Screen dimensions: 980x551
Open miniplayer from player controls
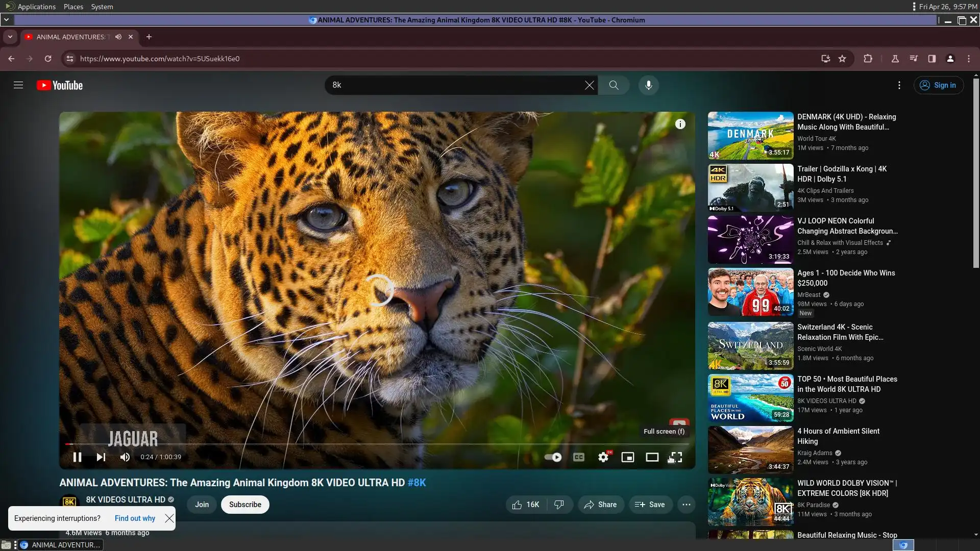[x=627, y=457]
